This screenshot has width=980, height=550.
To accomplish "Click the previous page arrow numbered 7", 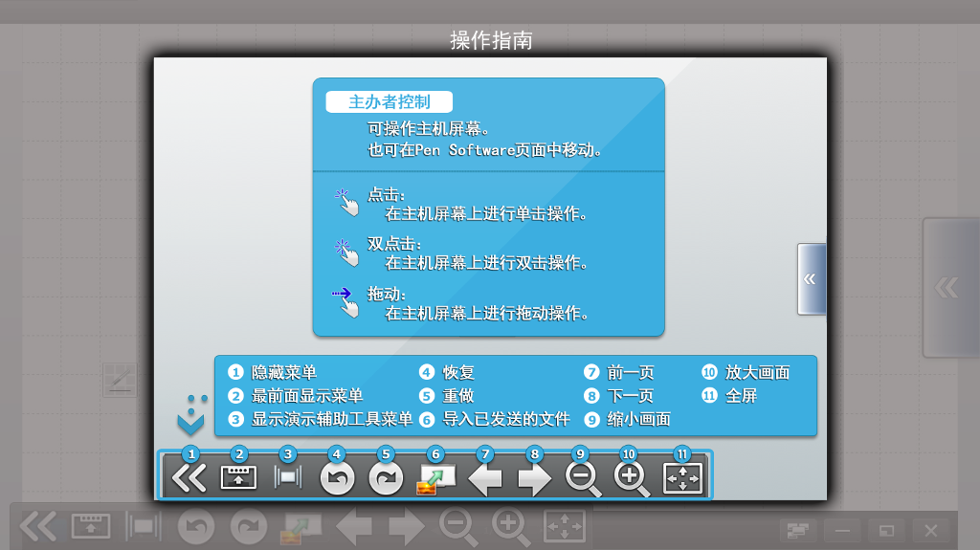I will click(x=485, y=477).
